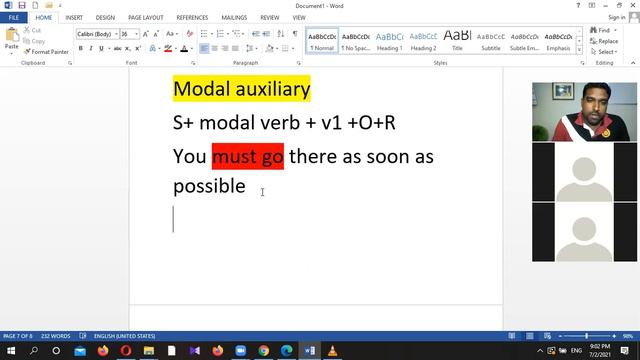Apply red font color

[x=184, y=49]
